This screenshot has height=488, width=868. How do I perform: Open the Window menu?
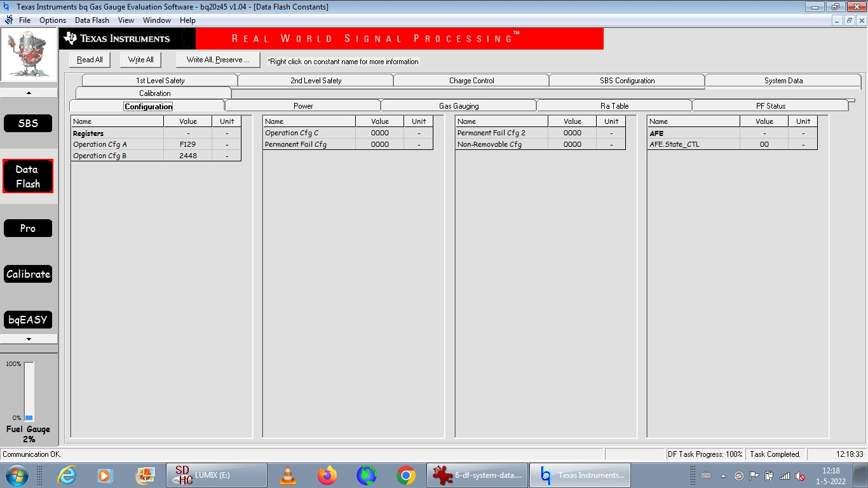pos(157,20)
